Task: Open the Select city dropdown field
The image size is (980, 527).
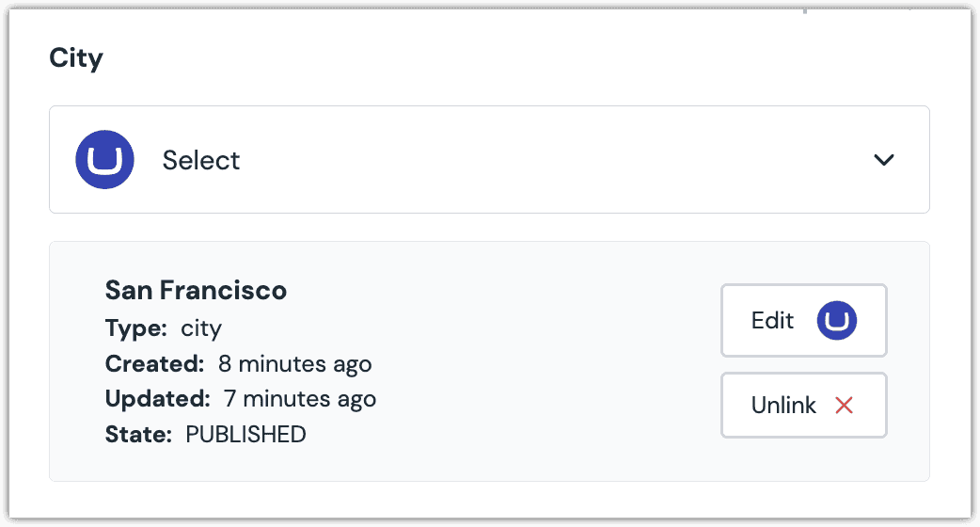Action: point(489,159)
